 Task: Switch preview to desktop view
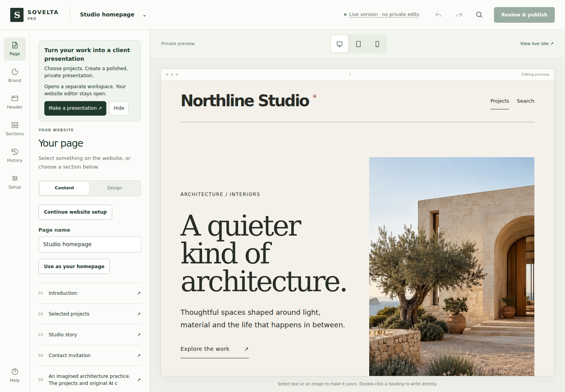point(340,44)
